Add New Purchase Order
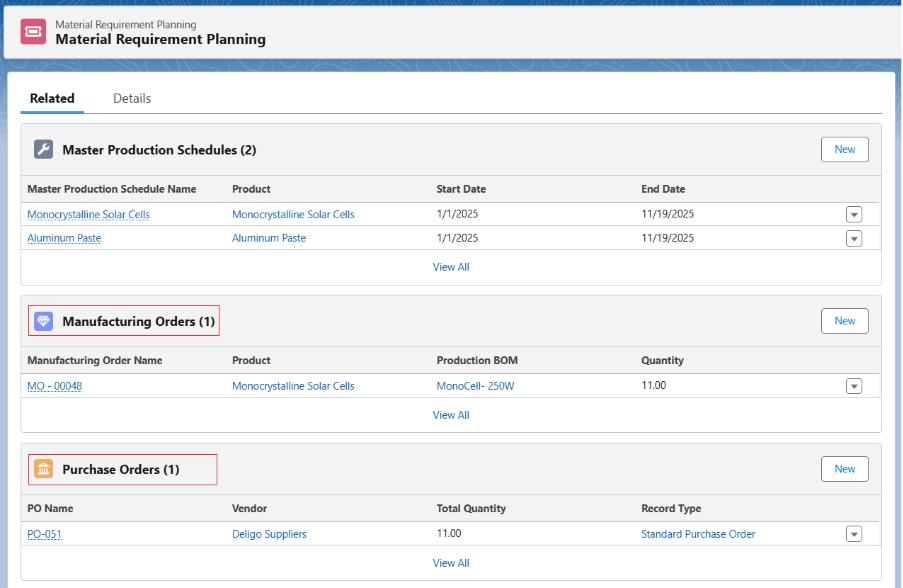Image resolution: width=903 pixels, height=588 pixels. tap(844, 469)
